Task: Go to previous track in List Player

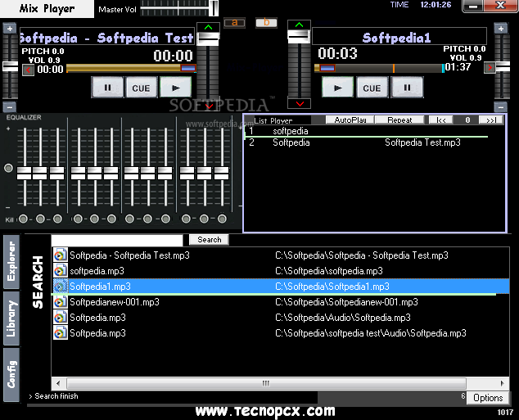Action: coord(441,120)
